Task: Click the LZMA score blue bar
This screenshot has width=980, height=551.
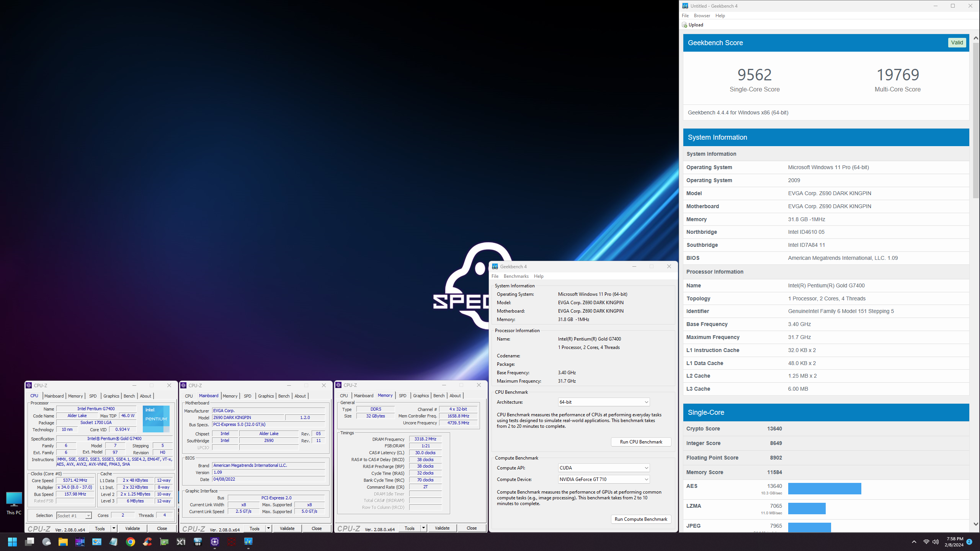Action: tap(807, 509)
